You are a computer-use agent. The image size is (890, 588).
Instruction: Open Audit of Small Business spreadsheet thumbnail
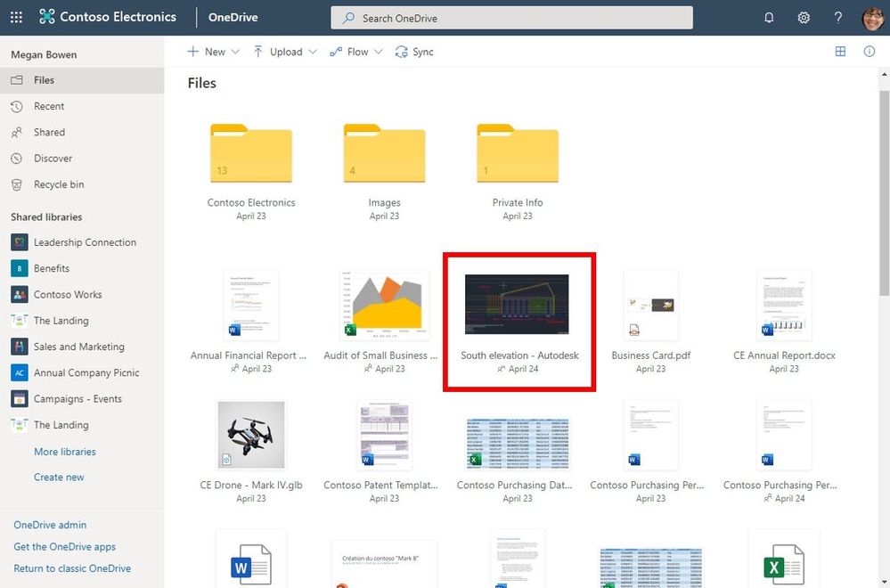[384, 306]
